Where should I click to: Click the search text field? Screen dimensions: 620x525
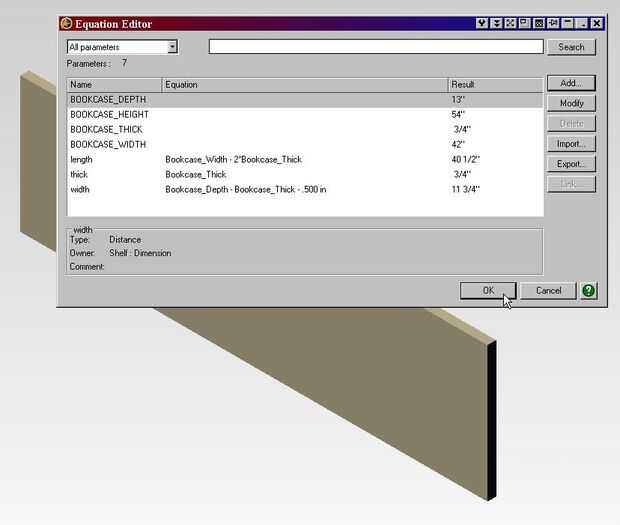point(376,47)
